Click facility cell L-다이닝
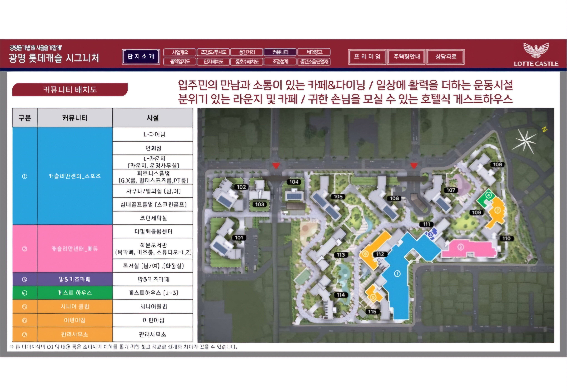The image size is (567, 392). click(153, 134)
